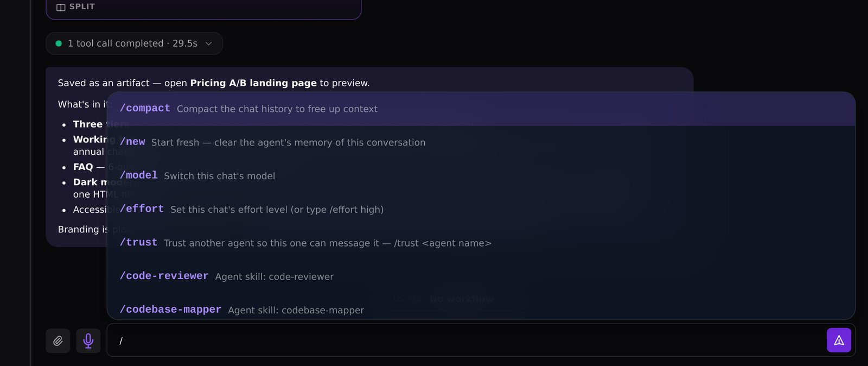Screen dimensions: 868x366
Task: Focus the chat message input field
Action: [467, 340]
